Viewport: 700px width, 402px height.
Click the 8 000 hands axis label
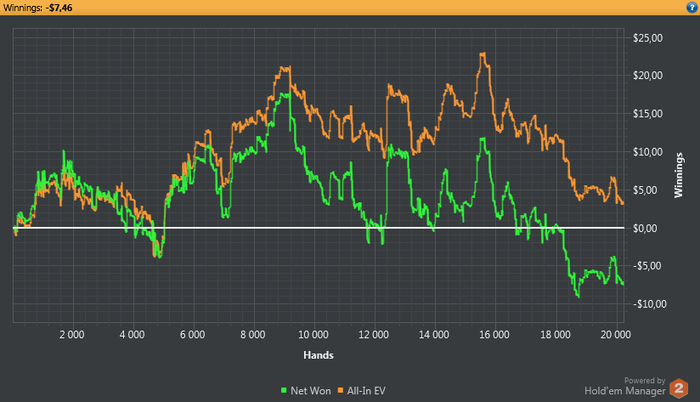pyautogui.click(x=253, y=335)
